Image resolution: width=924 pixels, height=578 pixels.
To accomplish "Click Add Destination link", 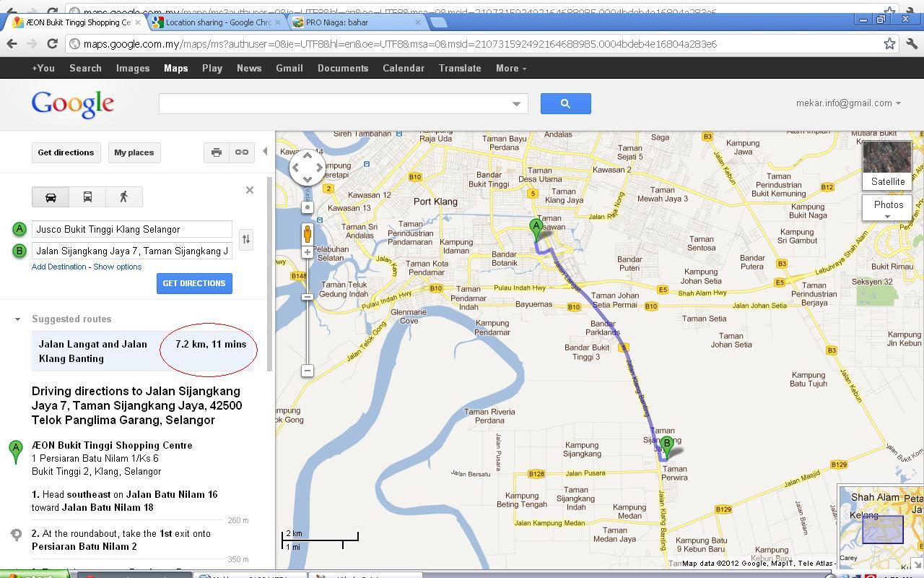I will (x=59, y=267).
